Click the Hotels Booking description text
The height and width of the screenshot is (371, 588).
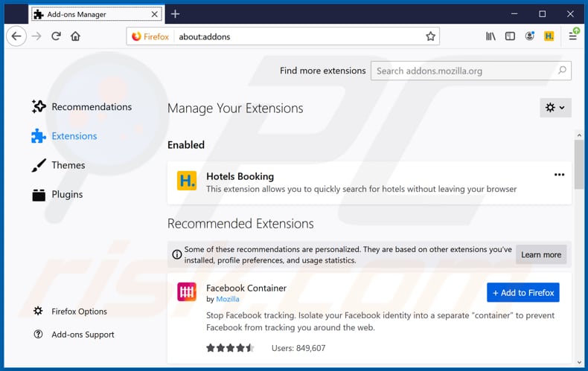(x=362, y=189)
